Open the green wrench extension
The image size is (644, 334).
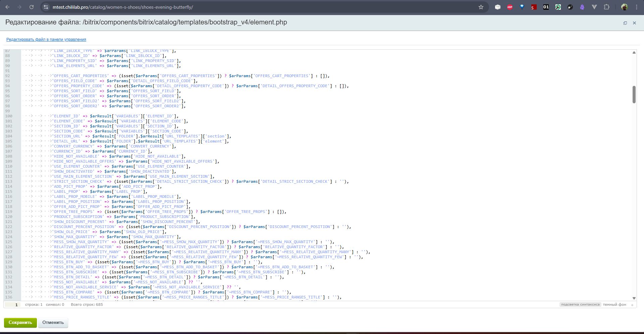(558, 7)
